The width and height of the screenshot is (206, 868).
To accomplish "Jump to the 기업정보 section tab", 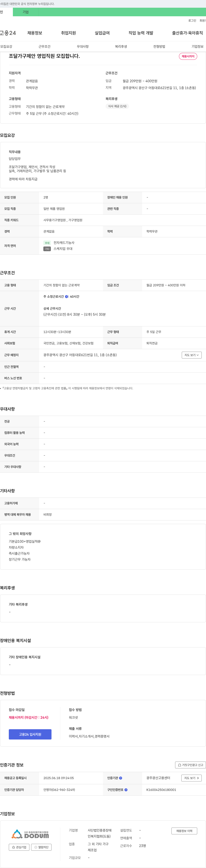I will 198,46.
